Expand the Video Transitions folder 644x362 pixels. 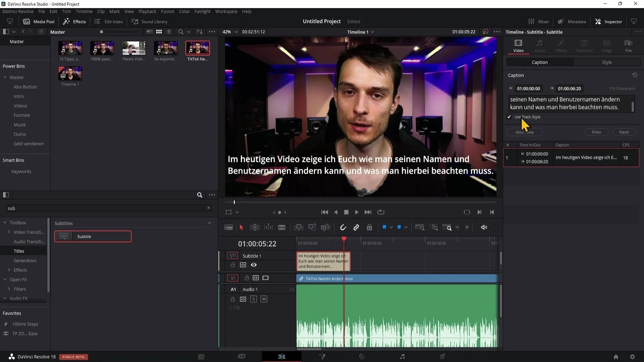(9, 232)
